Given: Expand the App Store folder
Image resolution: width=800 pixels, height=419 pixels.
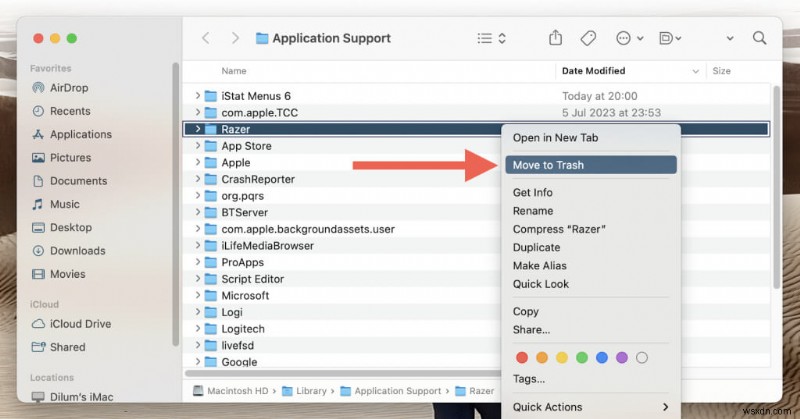Looking at the screenshot, I should [x=197, y=146].
